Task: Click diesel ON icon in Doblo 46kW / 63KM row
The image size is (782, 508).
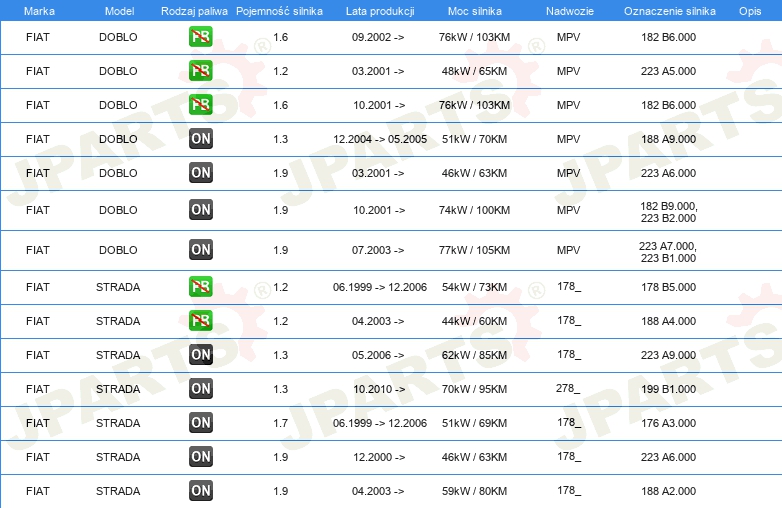Action: [200, 172]
